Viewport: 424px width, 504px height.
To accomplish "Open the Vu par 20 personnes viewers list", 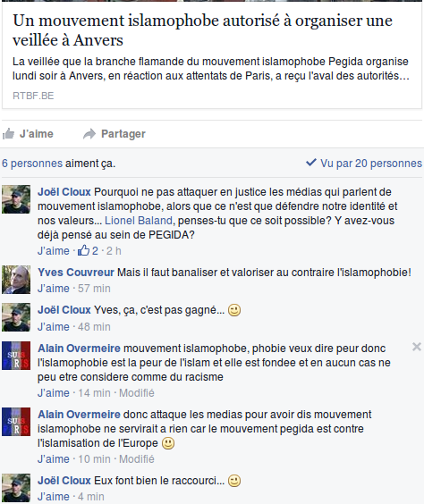I will (371, 164).
